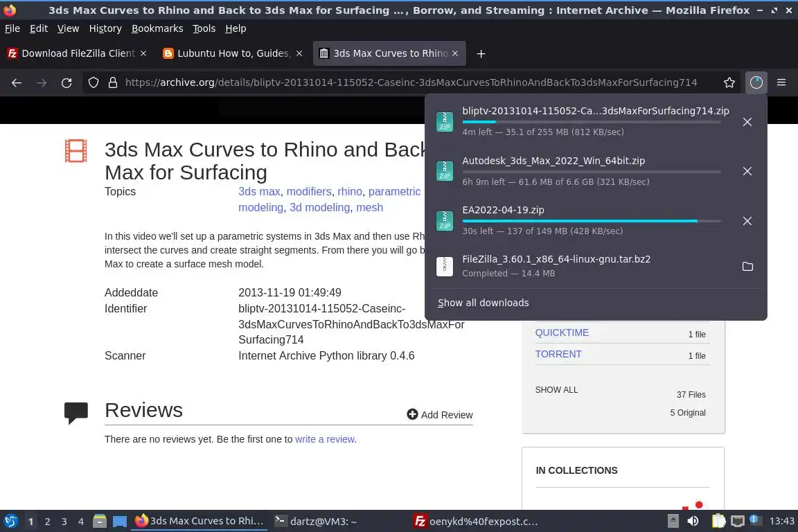
Task: Click the archive.org URL address bar
Action: [411, 82]
